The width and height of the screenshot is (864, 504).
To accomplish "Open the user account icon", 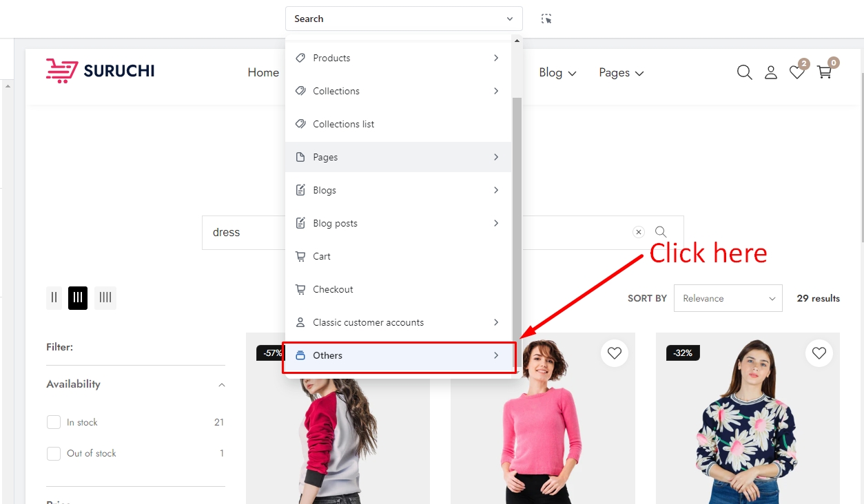I will 771,72.
